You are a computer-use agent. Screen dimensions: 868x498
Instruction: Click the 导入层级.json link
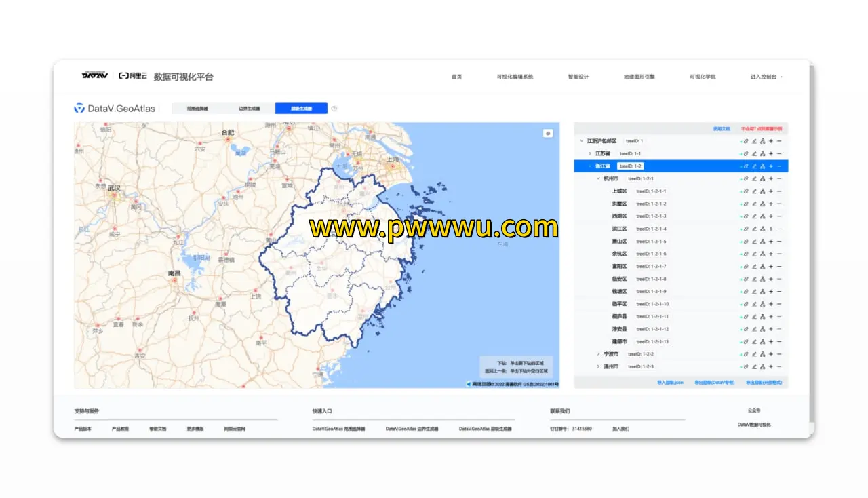[x=670, y=383]
